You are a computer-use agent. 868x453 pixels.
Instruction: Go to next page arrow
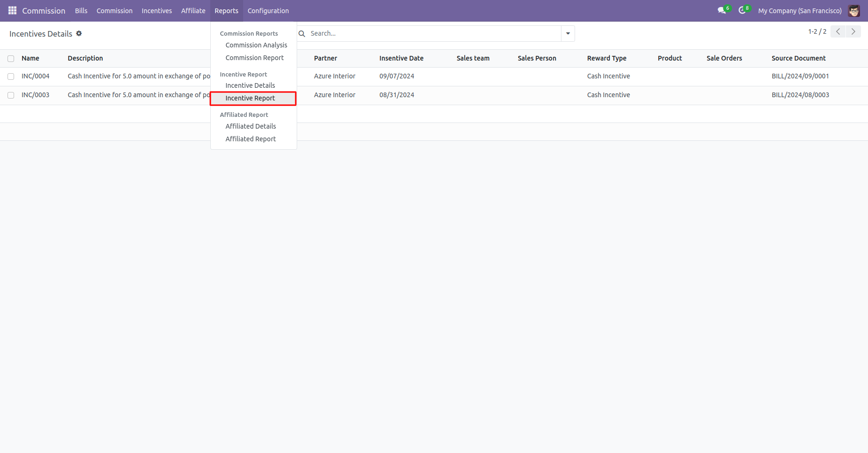point(853,31)
